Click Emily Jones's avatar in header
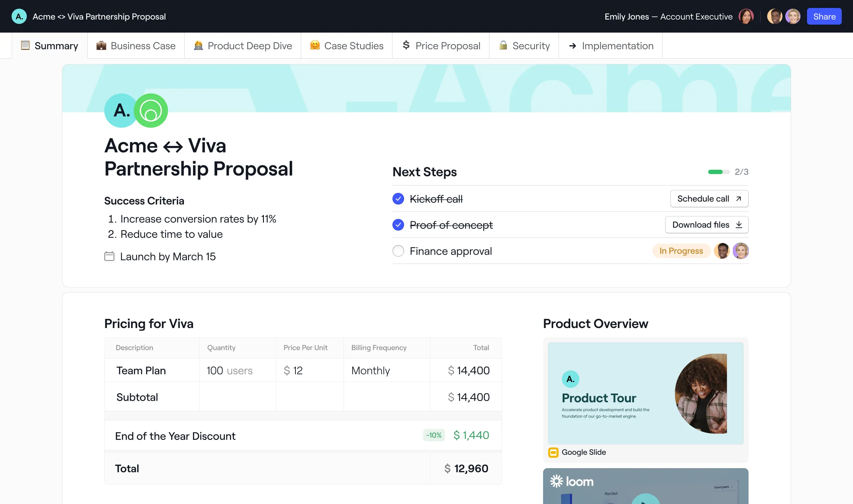Viewport: 853px width, 504px height. pyautogui.click(x=746, y=16)
